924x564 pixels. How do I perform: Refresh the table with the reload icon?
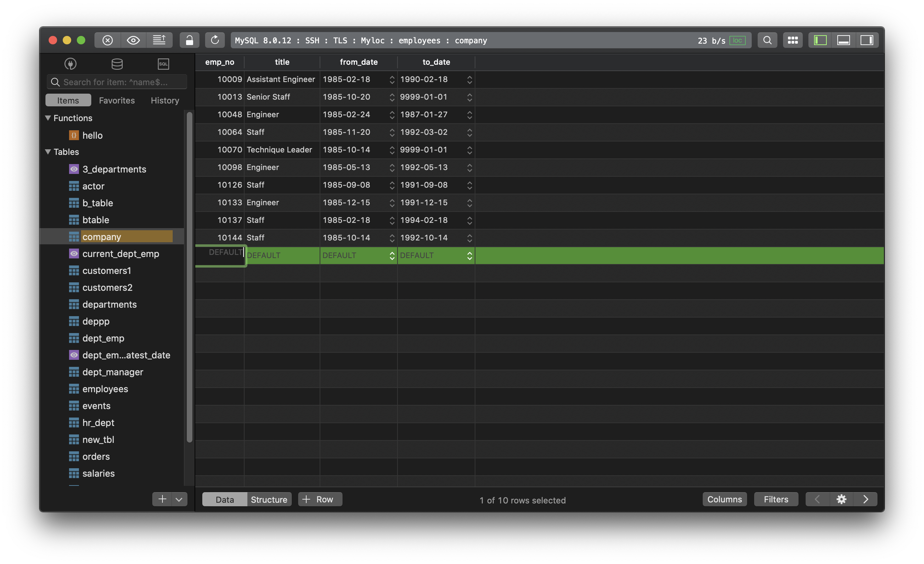tap(215, 40)
